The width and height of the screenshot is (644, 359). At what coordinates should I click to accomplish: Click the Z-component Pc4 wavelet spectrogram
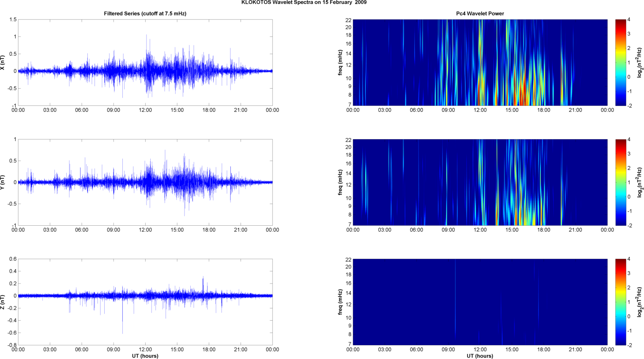[480, 302]
